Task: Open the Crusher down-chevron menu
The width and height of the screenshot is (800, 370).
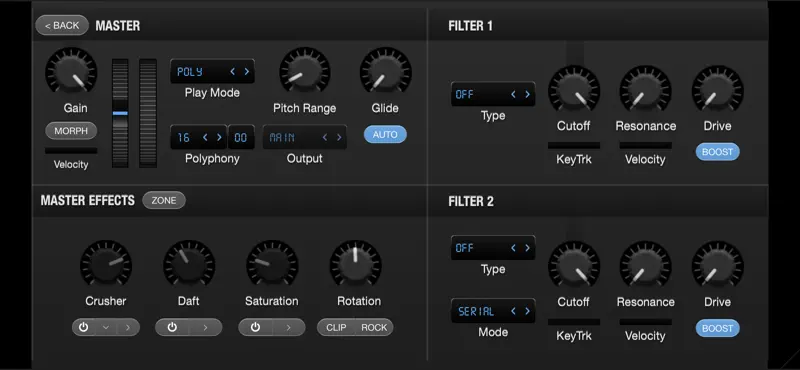Action: click(106, 328)
